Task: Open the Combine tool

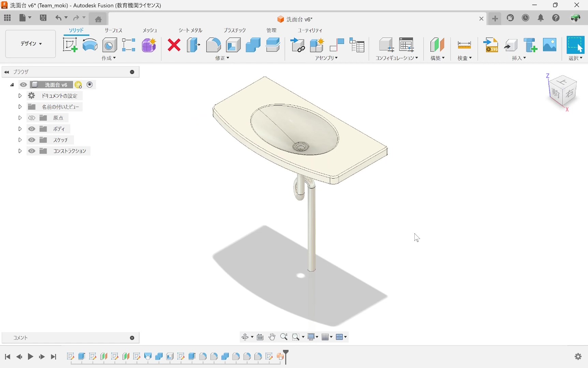Action: pos(253,45)
